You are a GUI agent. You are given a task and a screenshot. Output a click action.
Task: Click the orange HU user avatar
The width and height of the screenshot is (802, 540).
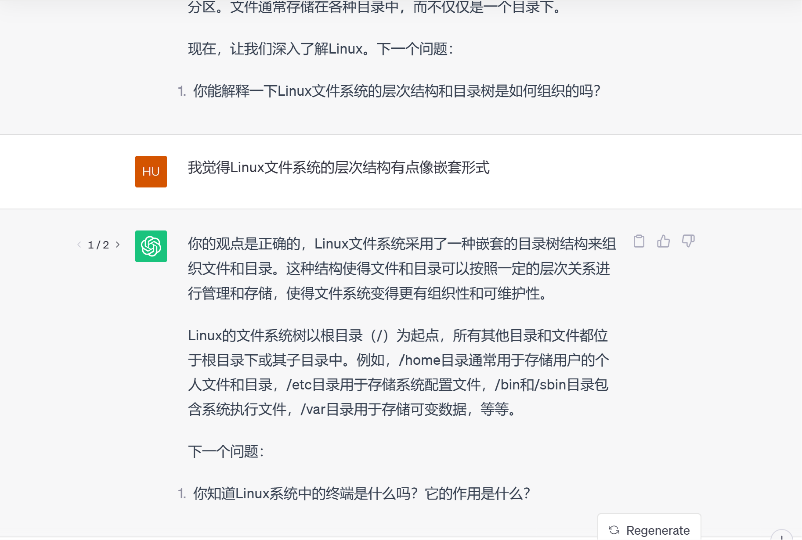pyautogui.click(x=151, y=171)
